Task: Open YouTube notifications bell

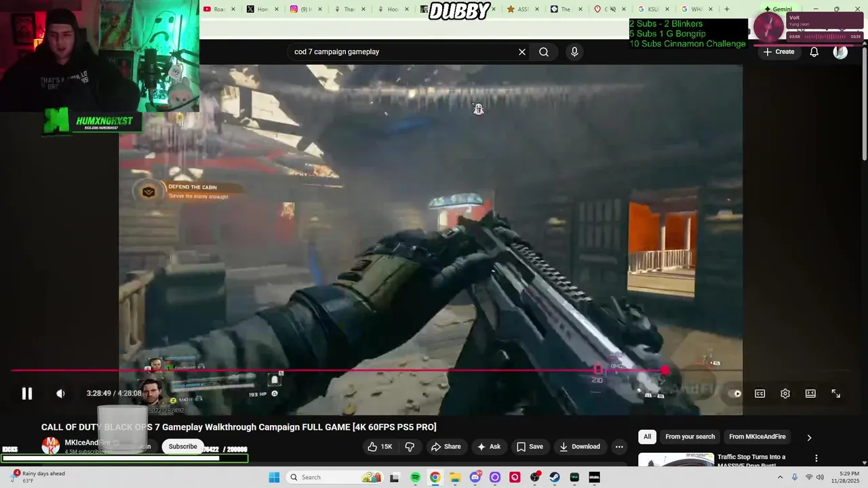Action: click(814, 52)
